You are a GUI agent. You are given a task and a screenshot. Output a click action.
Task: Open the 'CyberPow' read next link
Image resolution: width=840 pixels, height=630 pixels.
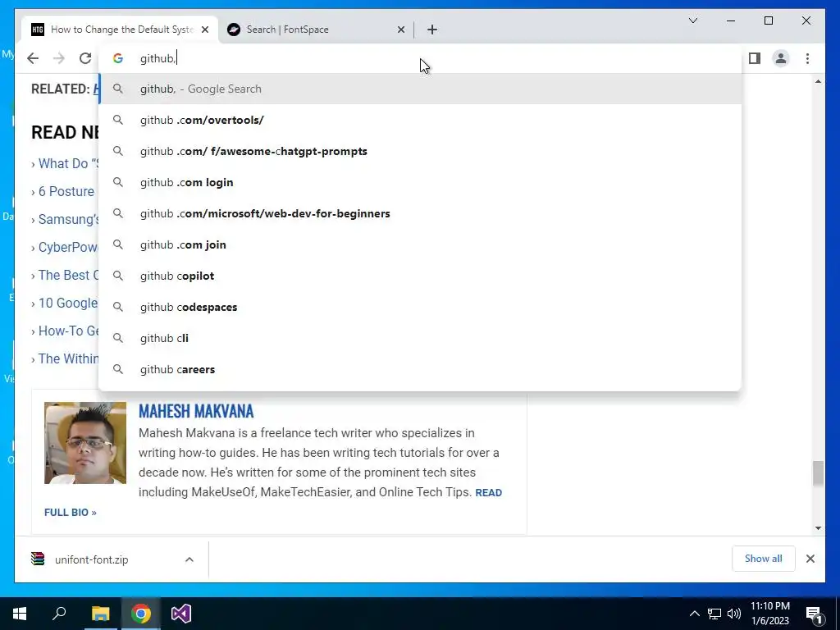(68, 247)
